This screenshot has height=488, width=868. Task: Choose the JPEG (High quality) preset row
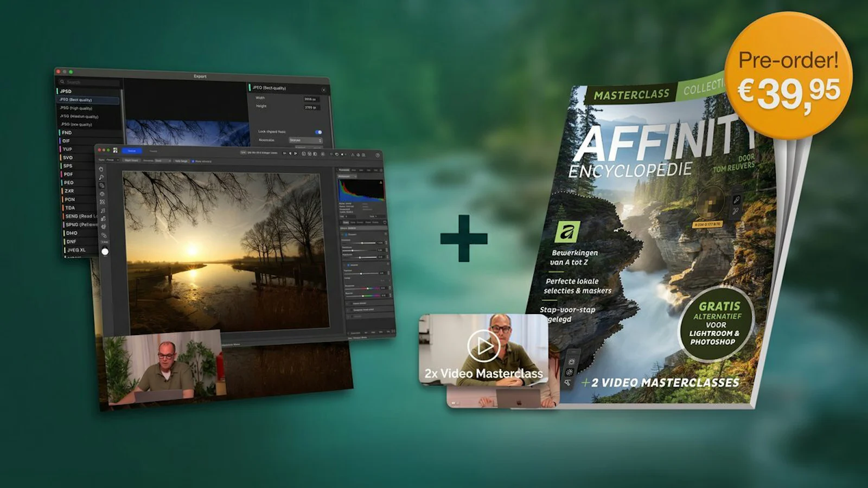(89, 108)
